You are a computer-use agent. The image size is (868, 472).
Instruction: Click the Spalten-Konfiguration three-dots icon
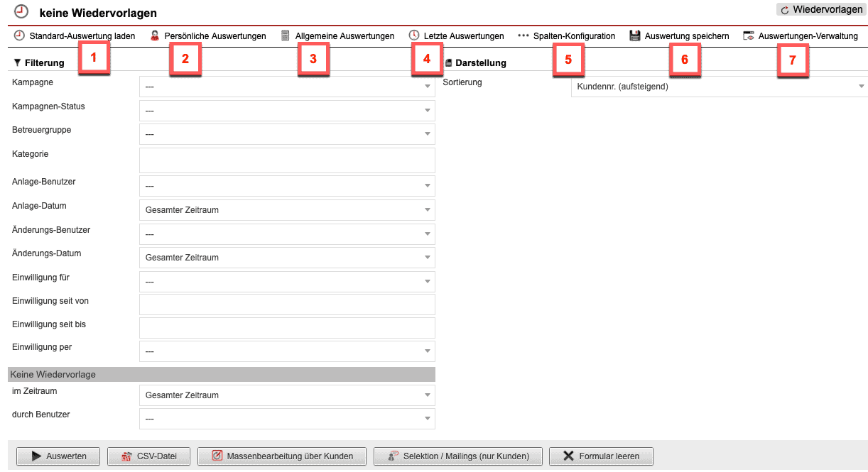click(x=523, y=35)
